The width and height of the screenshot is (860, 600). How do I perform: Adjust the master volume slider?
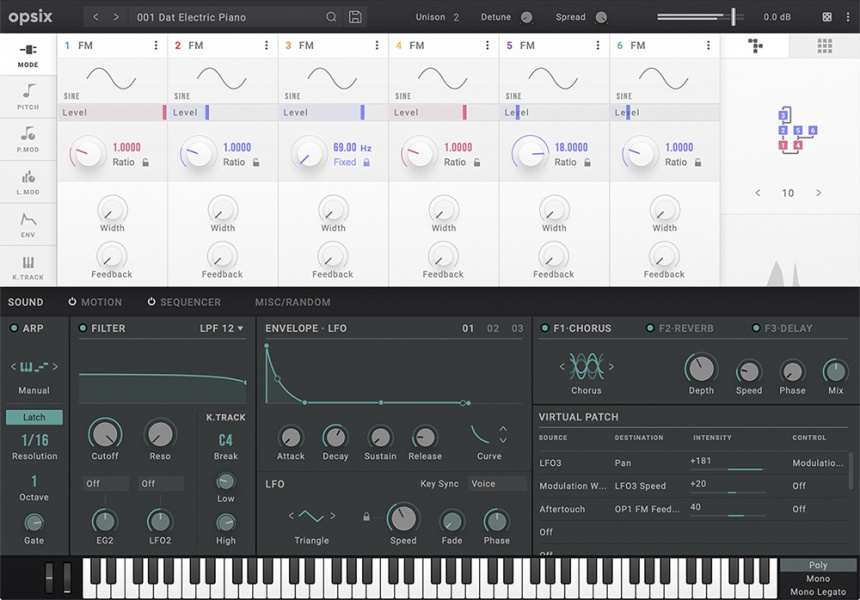coord(735,16)
